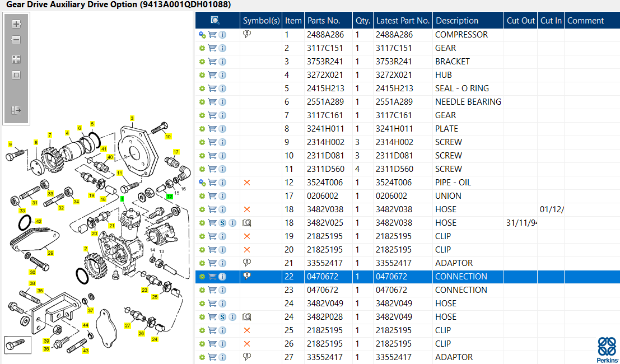Click comment bubble symbol on COMPRESSOR row
This screenshot has width=620, height=364.
pos(247,34)
